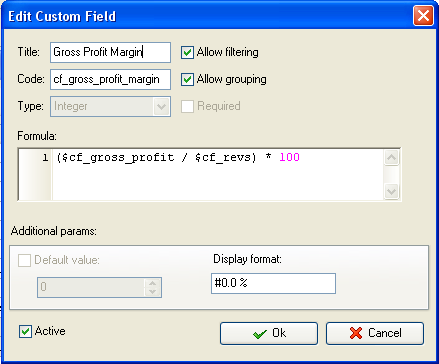Toggle the Active checkbox
Image resolution: width=439 pixels, height=364 pixels.
pos(25,332)
